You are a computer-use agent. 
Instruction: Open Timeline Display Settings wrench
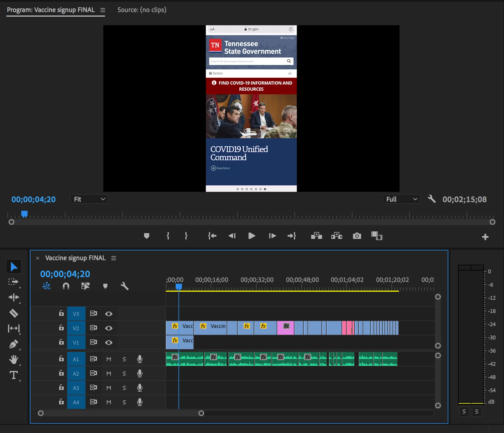[125, 286]
